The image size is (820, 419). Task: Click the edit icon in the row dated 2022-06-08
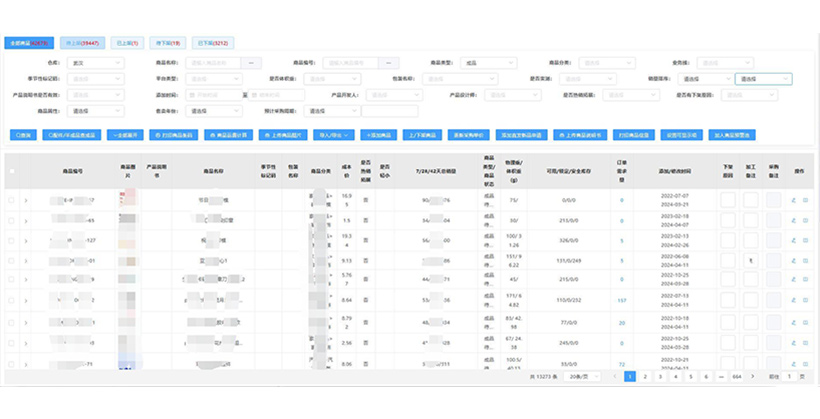(x=793, y=261)
